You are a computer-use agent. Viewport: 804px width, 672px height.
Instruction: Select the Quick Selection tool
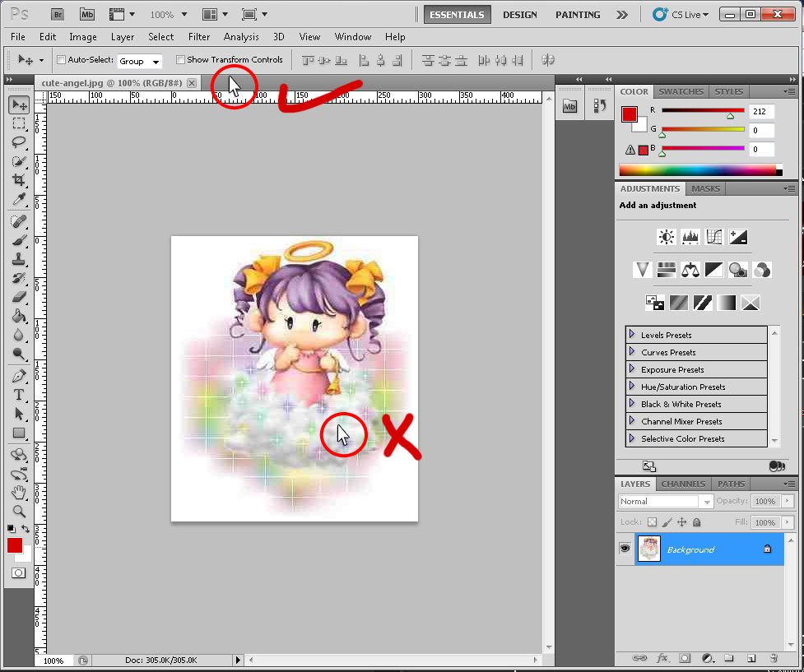19,161
